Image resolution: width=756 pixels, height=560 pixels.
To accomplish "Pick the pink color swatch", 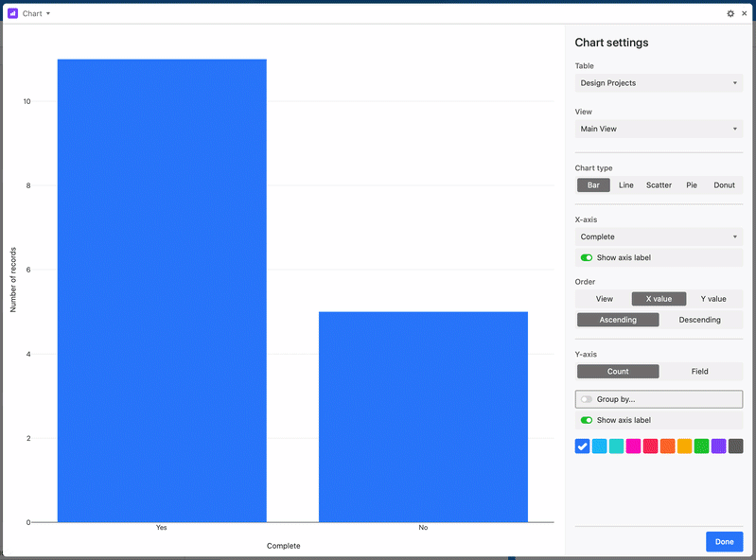I will (633, 446).
